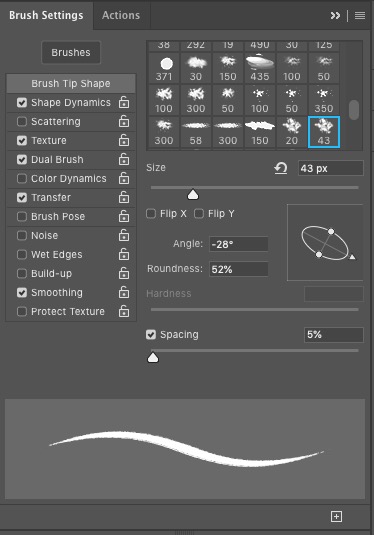Uncheck the Transfer option
This screenshot has width=374, height=535.
[x=22, y=198]
